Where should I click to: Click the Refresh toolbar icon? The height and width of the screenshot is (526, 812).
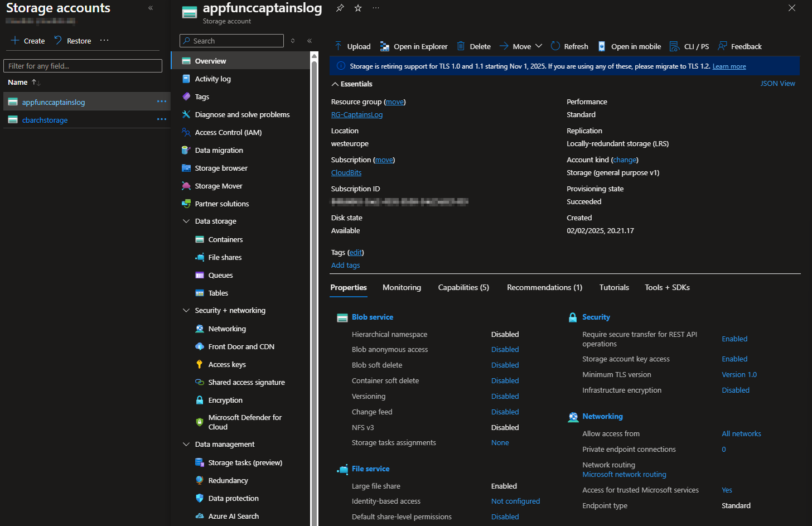click(555, 46)
